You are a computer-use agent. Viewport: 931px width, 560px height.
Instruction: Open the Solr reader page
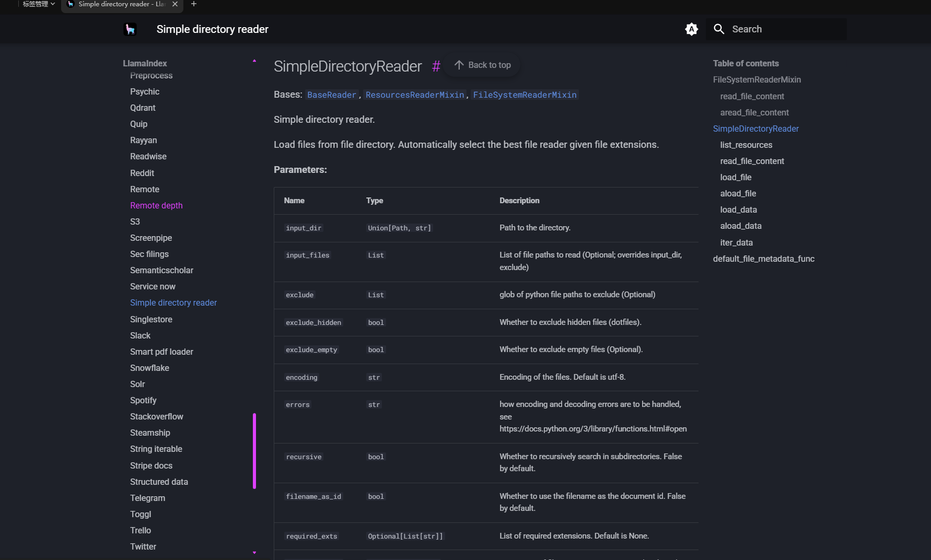(x=137, y=384)
